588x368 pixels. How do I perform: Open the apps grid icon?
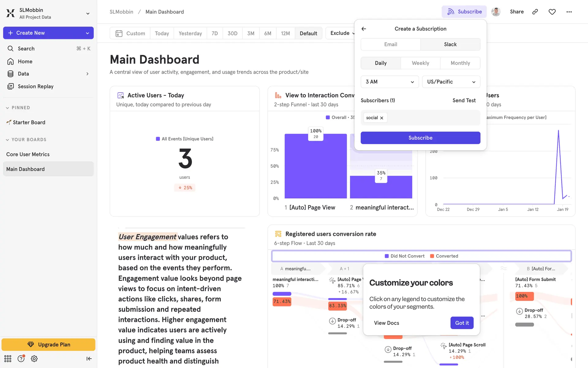[8, 358]
